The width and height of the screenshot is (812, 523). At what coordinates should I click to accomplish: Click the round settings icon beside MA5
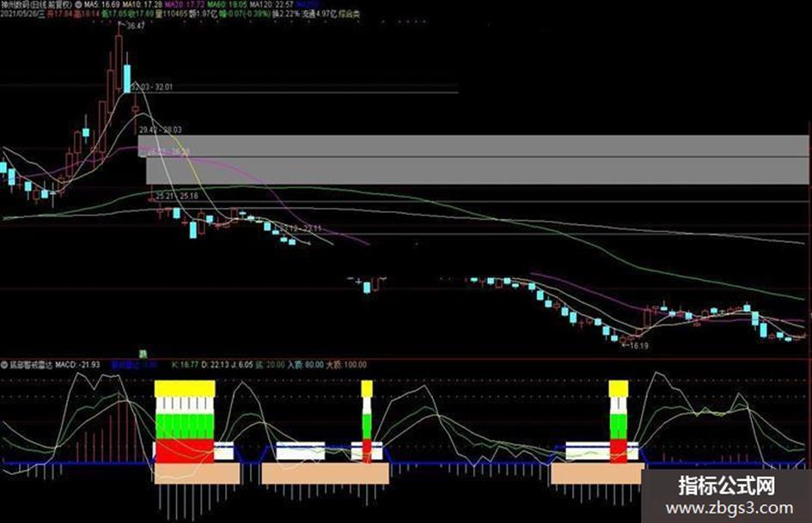pos(78,4)
